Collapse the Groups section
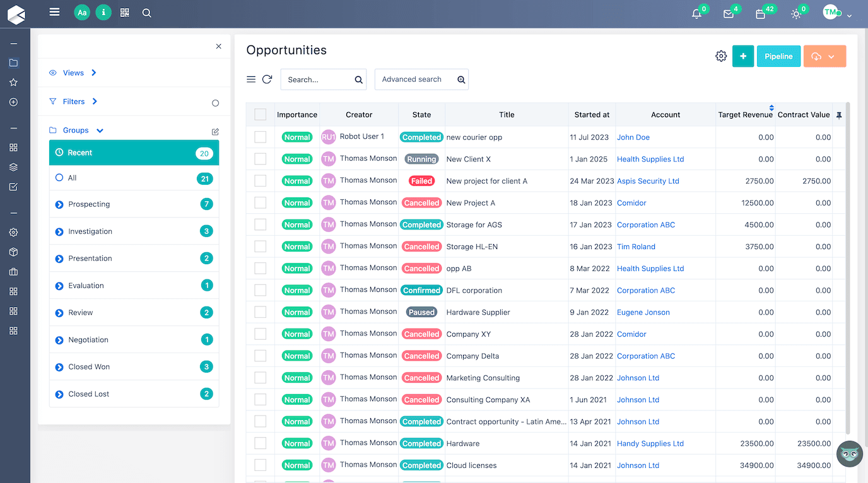 click(x=100, y=131)
